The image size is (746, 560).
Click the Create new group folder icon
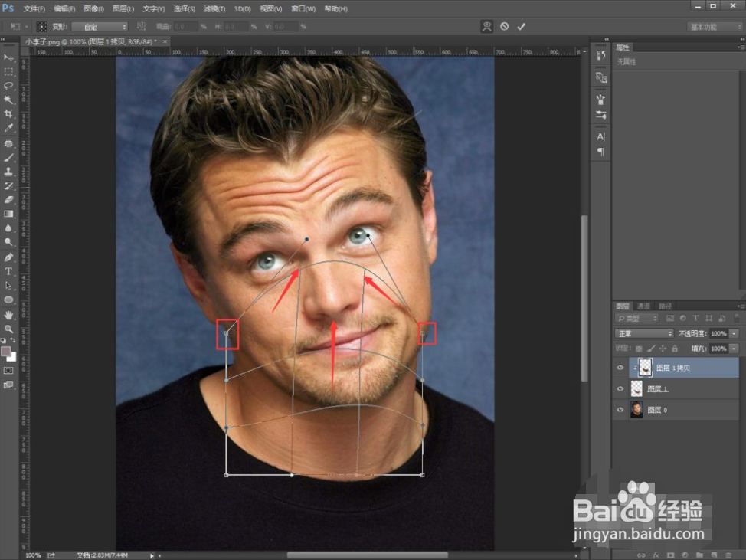pos(699,555)
